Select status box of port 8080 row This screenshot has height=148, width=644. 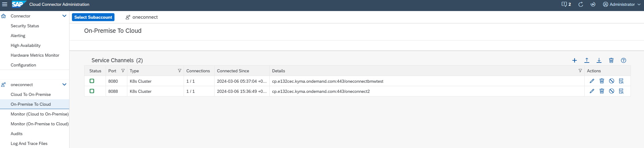[92, 81]
